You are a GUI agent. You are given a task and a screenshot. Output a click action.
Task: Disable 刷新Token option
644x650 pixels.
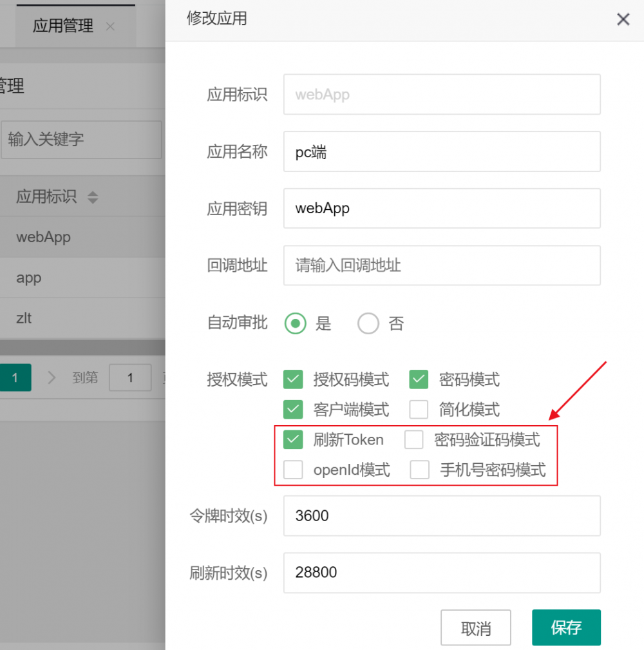coord(293,439)
